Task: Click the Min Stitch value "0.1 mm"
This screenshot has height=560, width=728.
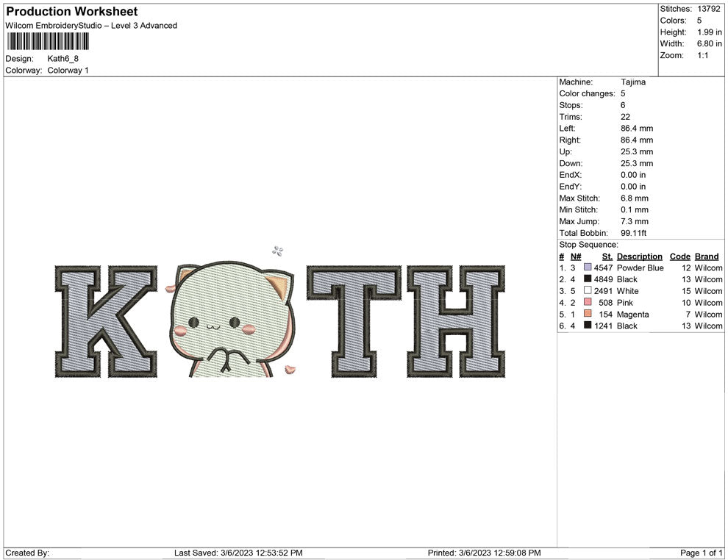Action: tap(635, 209)
